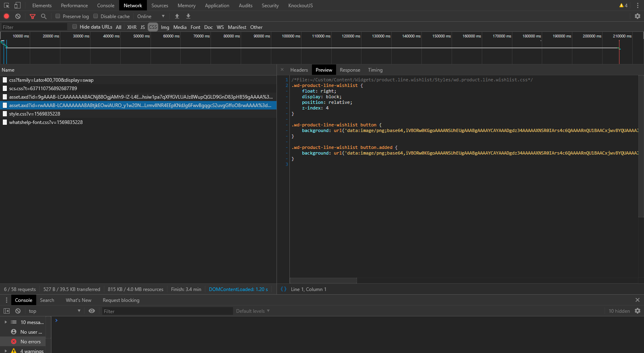Click the 100000 ms timeline overview marker
This screenshot has height=353, width=644.
(x=291, y=36)
